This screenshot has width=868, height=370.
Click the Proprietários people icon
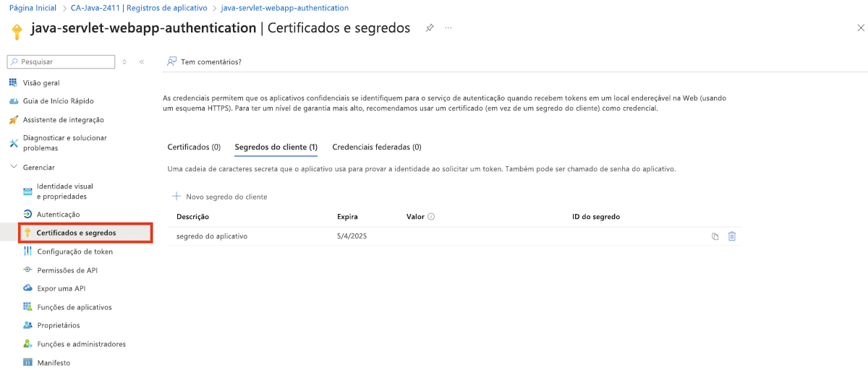pyautogui.click(x=27, y=325)
